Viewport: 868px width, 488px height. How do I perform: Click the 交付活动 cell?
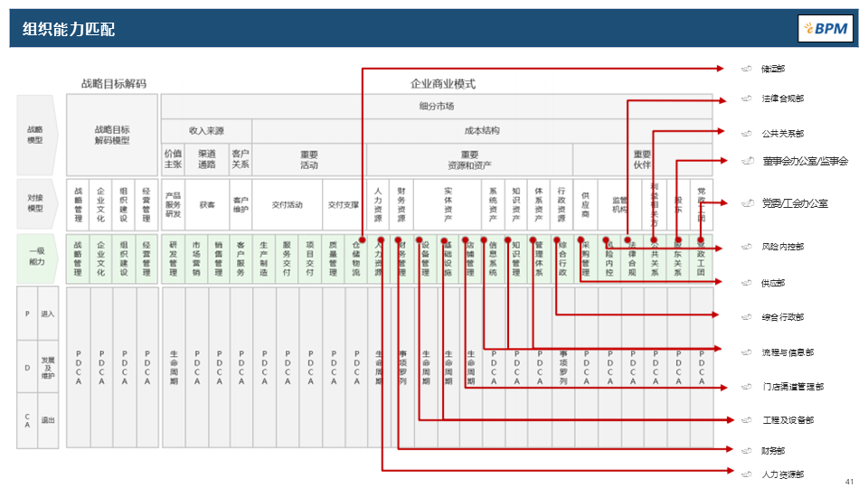point(287,204)
